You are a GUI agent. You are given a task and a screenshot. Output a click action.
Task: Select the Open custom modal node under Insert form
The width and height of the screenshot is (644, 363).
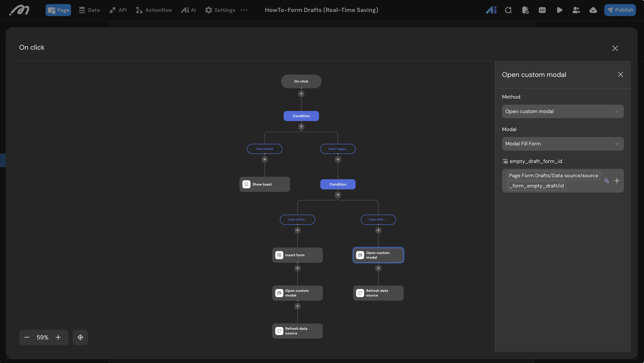[x=297, y=293]
